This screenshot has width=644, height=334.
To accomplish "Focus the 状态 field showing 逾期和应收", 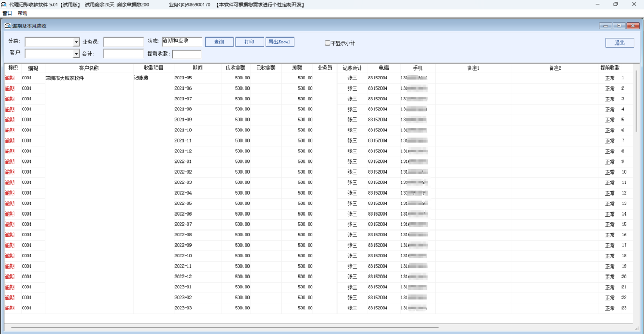I will point(182,42).
